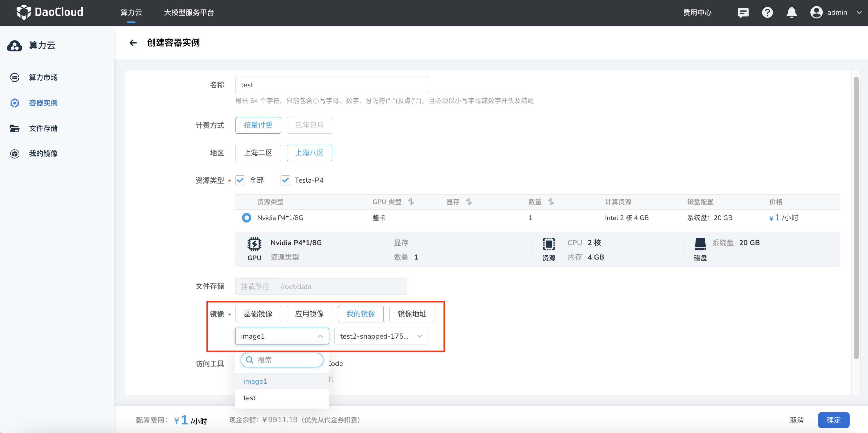Sort by the 显存 column sort icon
This screenshot has height=433, width=868.
click(x=469, y=202)
